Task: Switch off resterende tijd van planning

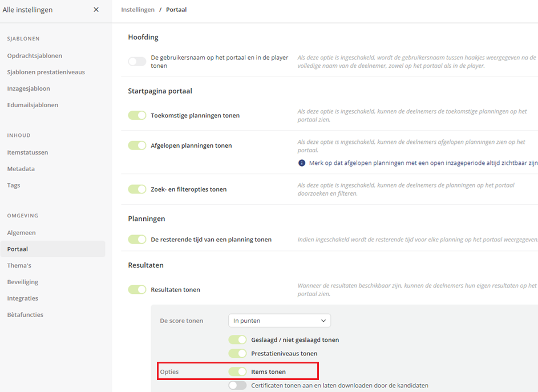Action: [137, 239]
